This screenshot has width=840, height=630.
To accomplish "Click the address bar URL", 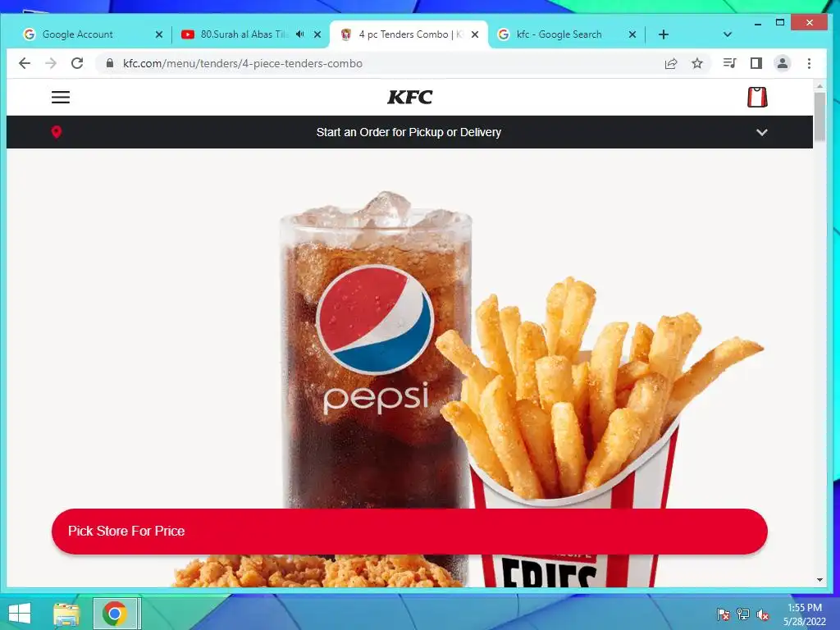I will [x=243, y=63].
